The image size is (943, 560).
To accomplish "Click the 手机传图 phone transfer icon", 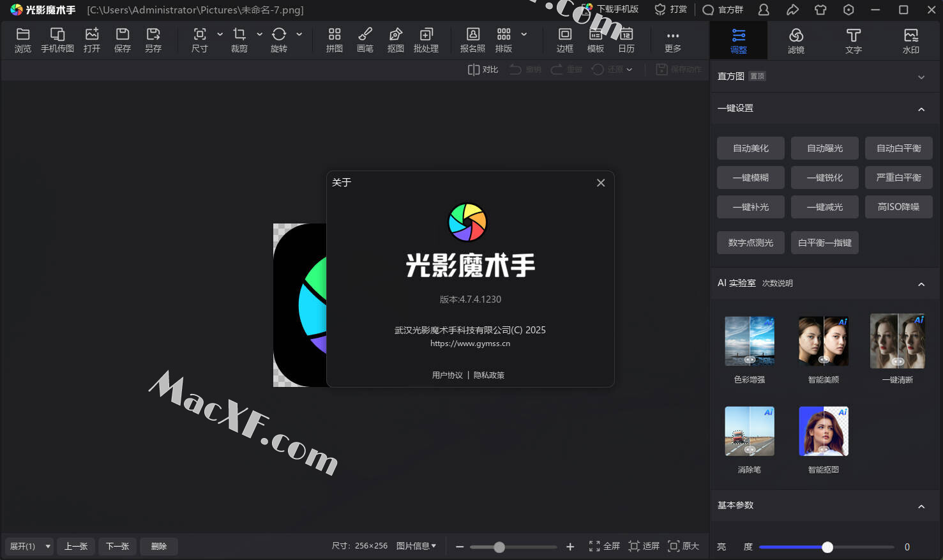I will point(57,40).
